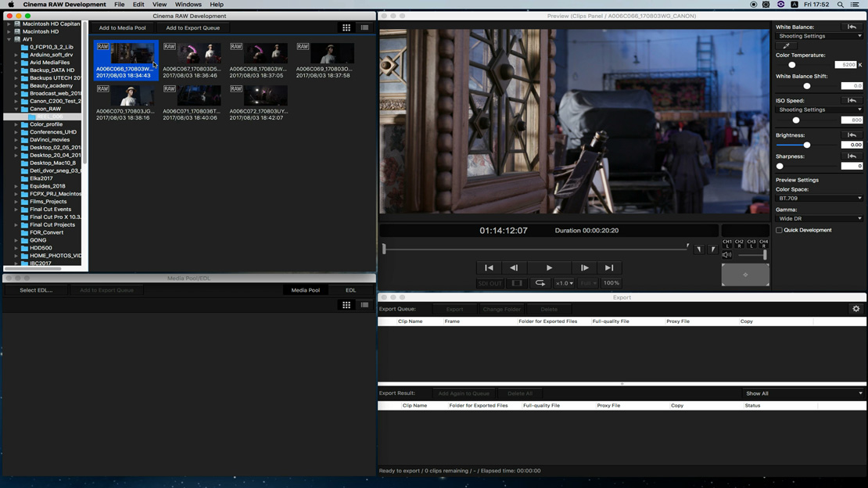Viewport: 868px width, 488px height.
Task: Mute audio with the speaker icon
Action: coord(726,255)
